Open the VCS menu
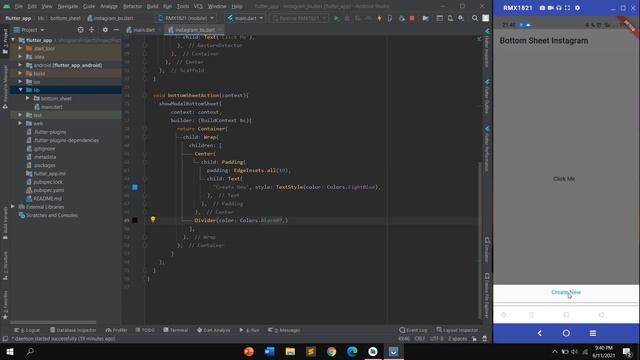 point(198,6)
